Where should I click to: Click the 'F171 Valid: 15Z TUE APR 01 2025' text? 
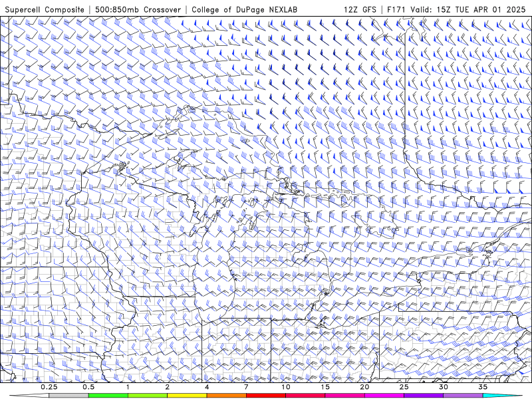coord(455,9)
